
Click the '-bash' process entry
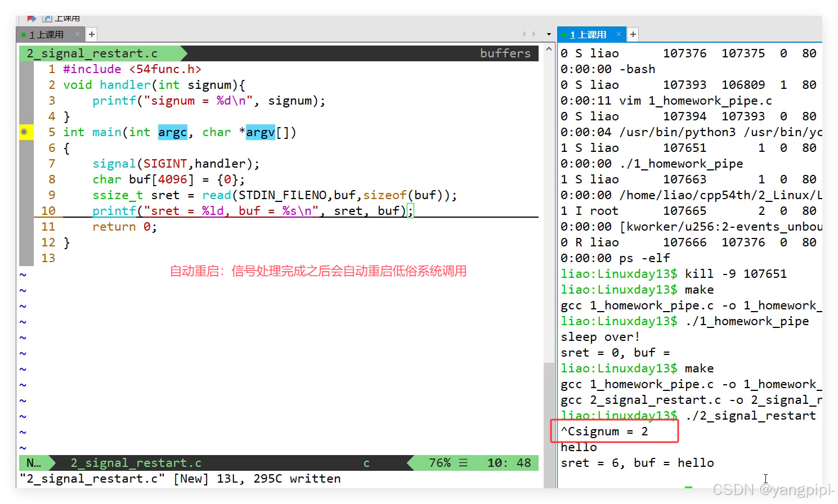637,69
